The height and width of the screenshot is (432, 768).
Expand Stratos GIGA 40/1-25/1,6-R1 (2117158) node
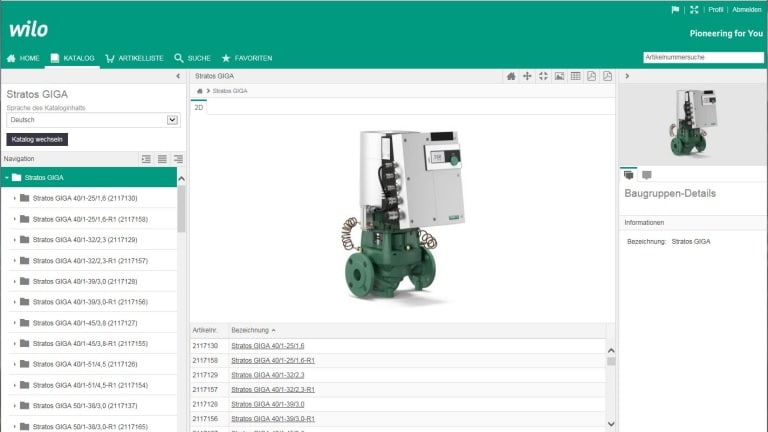tap(15, 219)
